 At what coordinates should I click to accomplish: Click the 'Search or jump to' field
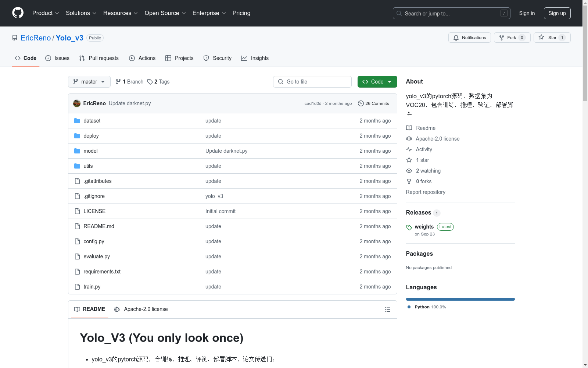452,13
